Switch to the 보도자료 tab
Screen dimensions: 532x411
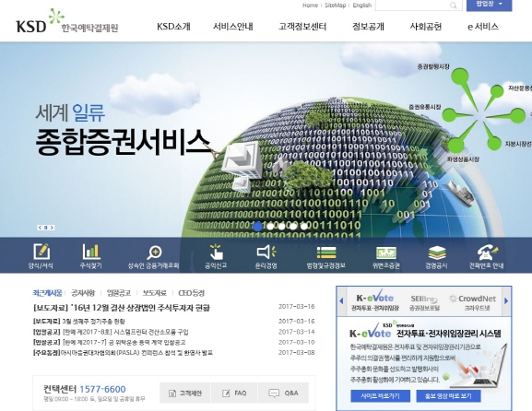[154, 293]
